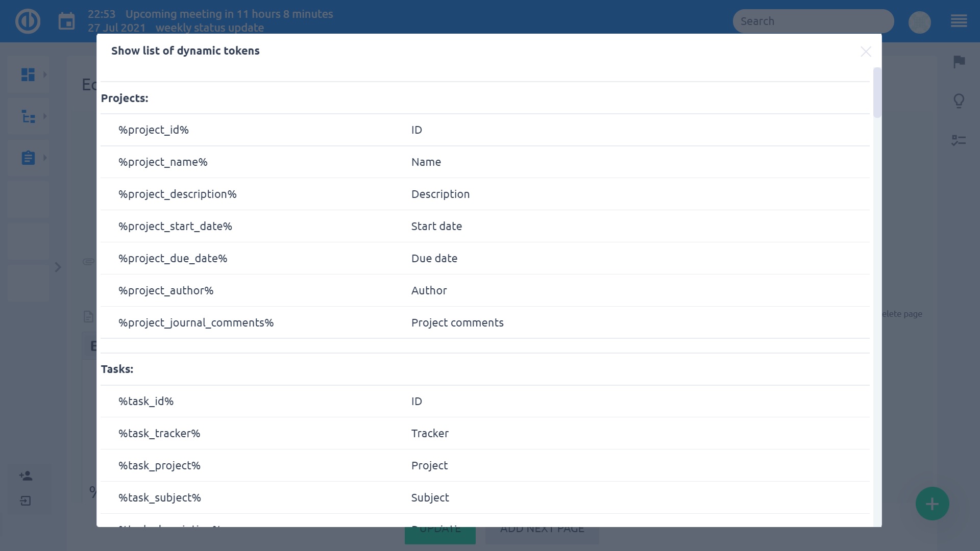Click the ADD NEXT PAGE button
This screenshot has width=980, height=551.
[x=542, y=530]
